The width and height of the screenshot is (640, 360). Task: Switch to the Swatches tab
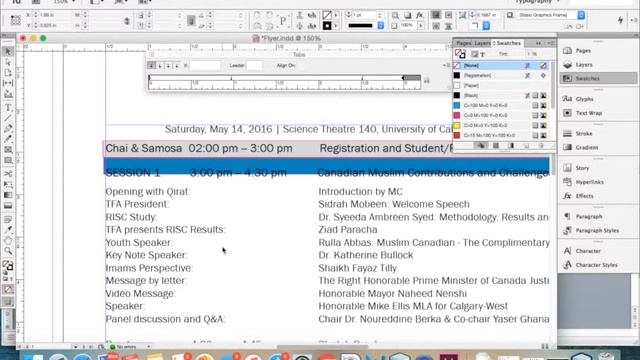[x=507, y=43]
